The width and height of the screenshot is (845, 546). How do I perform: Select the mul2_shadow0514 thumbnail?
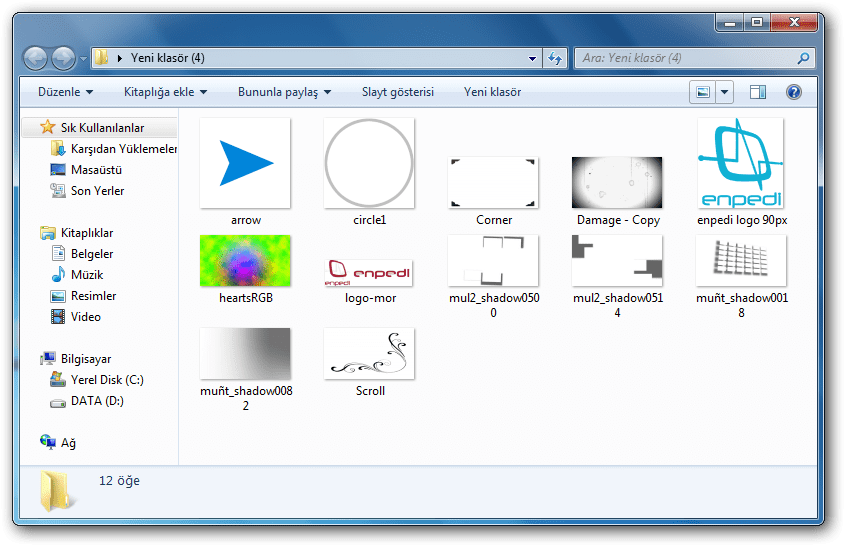pyautogui.click(x=617, y=261)
